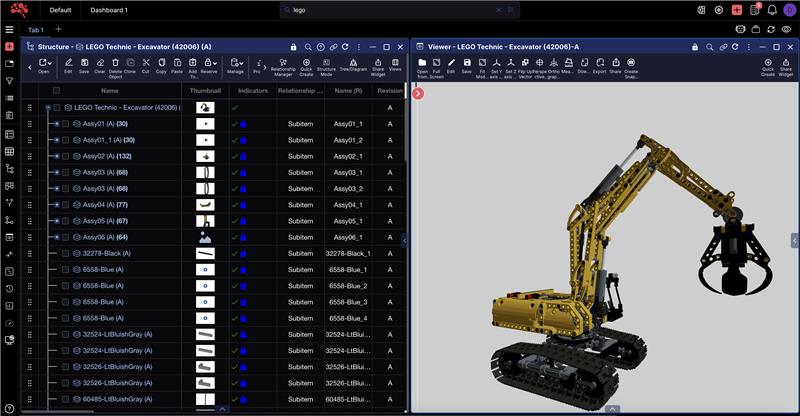
Task: Open the Default workspace
Action: pos(60,10)
